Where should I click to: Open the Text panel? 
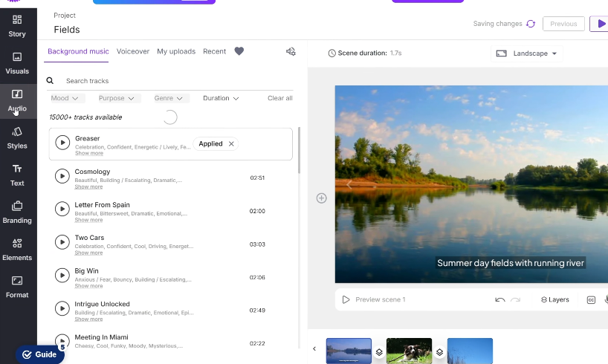[17, 175]
